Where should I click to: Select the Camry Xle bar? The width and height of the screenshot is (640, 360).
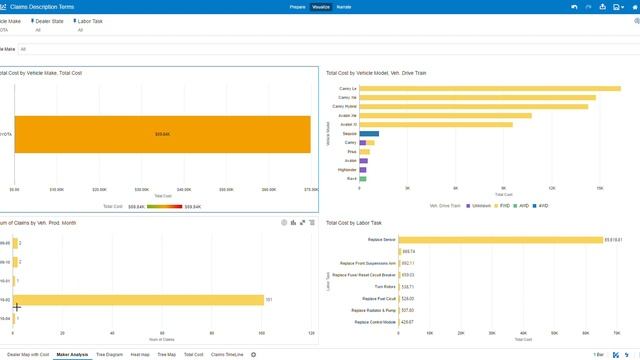(478, 98)
